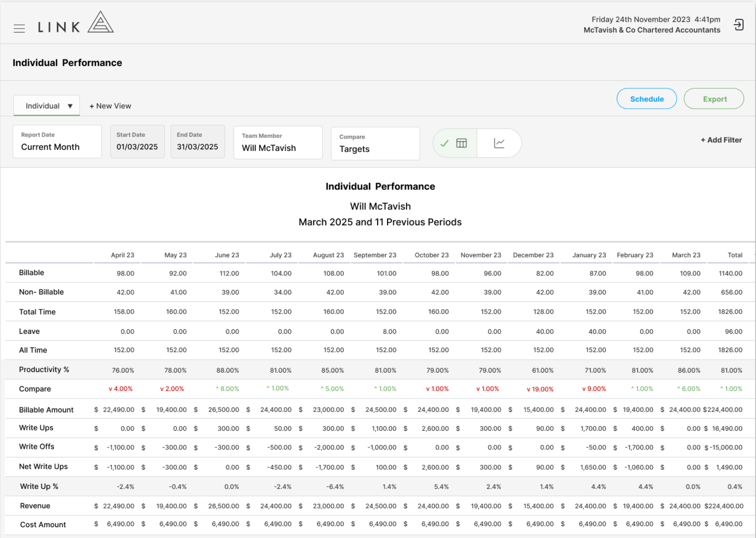Viewport: 756px width, 538px height.
Task: Click the End Date field 31/03/2025
Action: [x=197, y=142]
